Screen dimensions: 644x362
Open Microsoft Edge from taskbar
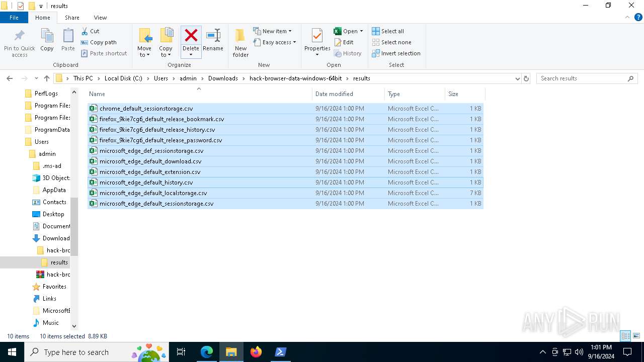tap(207, 352)
